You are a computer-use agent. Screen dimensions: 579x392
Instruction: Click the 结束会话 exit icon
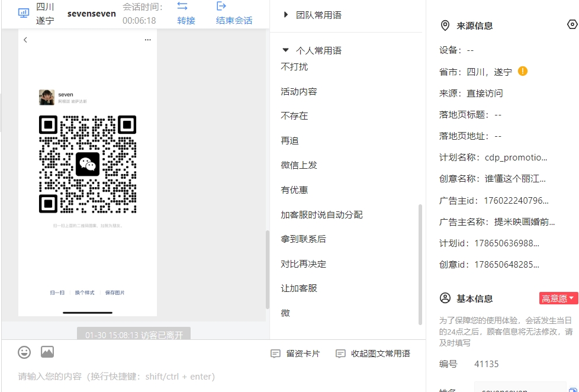tap(221, 6)
